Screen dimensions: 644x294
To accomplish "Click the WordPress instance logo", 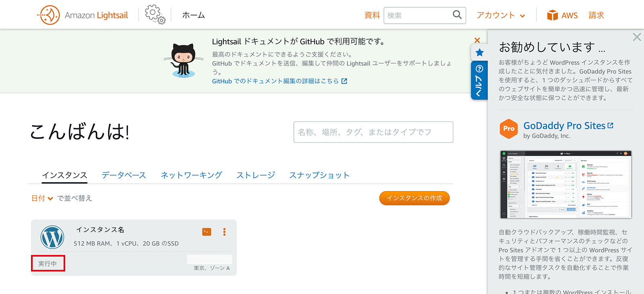I will coord(52,237).
